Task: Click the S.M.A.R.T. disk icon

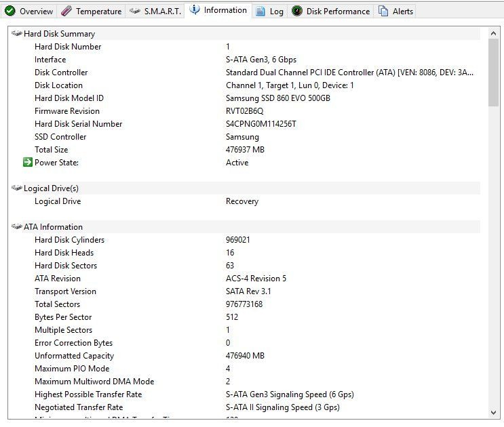Action: click(135, 12)
